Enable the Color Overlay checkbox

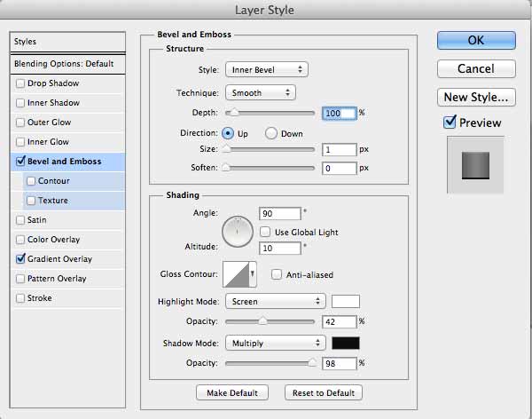click(x=20, y=240)
